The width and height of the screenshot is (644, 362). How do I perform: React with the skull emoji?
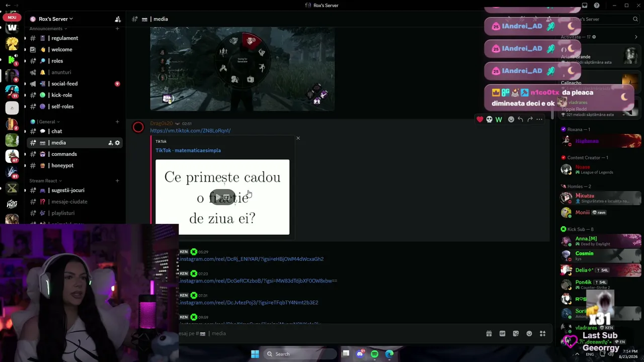[x=489, y=120]
